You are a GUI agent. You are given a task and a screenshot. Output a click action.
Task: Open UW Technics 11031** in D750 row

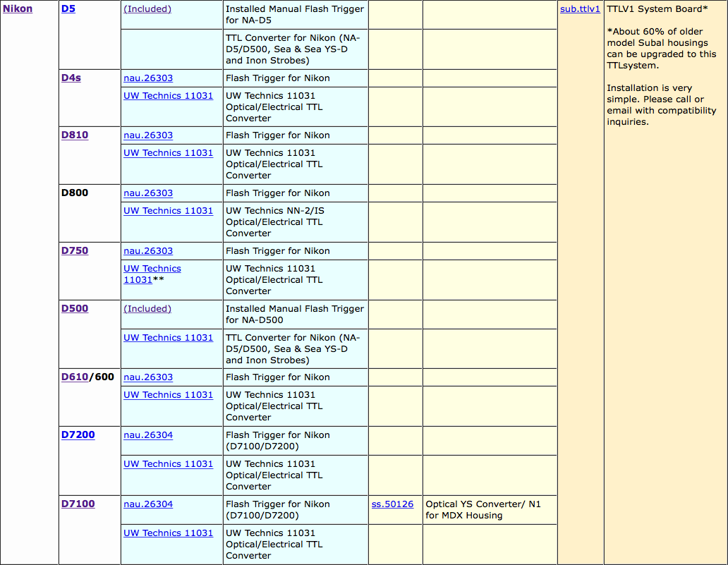152,274
